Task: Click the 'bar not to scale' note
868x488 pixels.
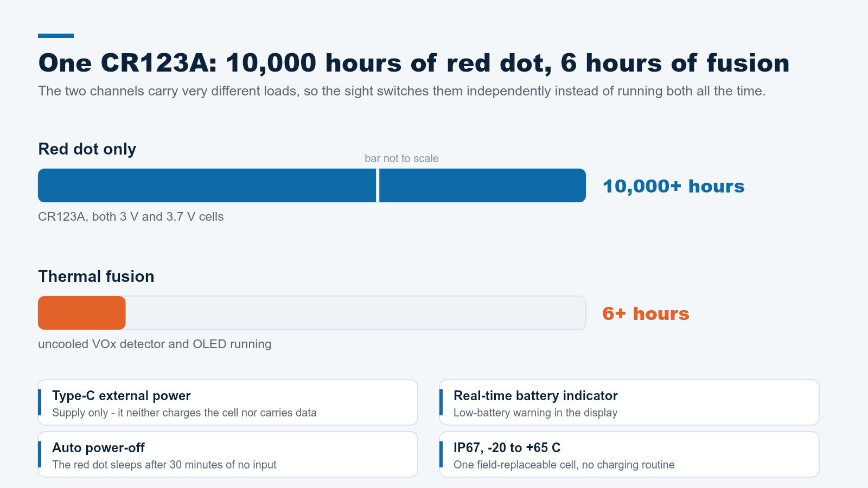Action: pyautogui.click(x=401, y=158)
